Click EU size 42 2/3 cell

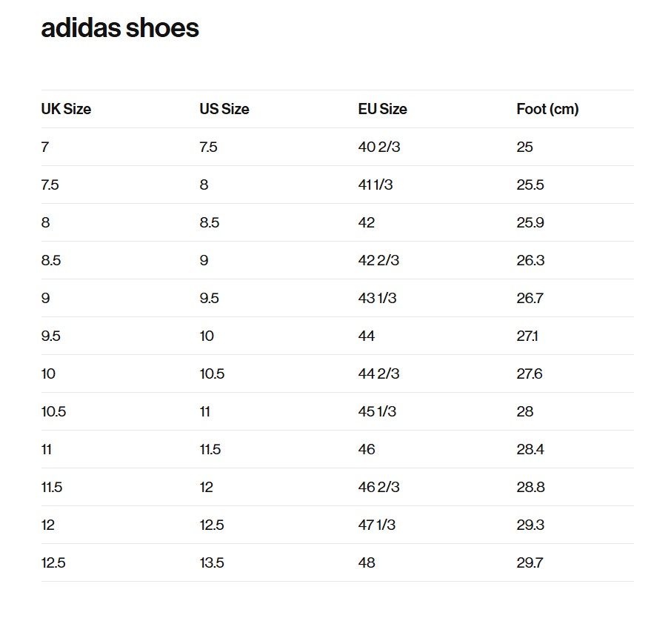[378, 260]
